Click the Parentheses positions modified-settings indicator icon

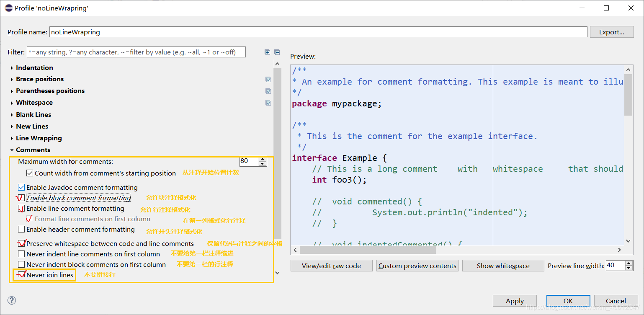pyautogui.click(x=268, y=91)
